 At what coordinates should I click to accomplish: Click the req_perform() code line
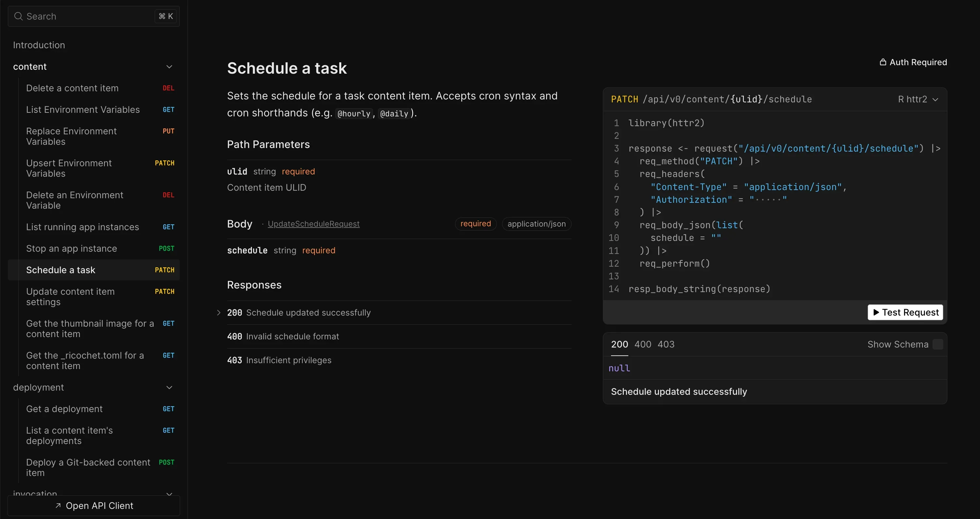point(675,263)
